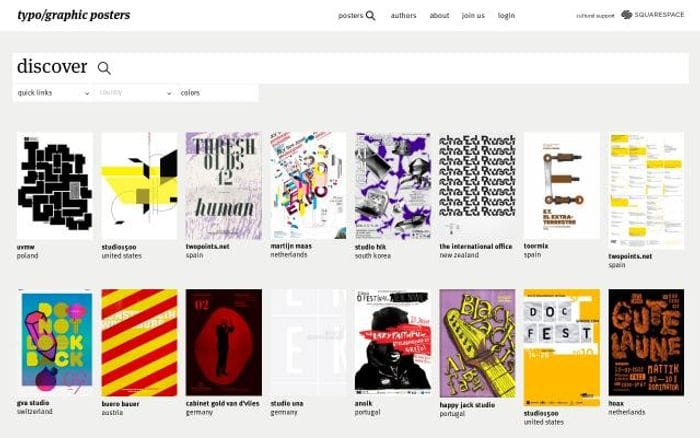700x438 pixels.
Task: Open the about page
Action: tap(439, 16)
